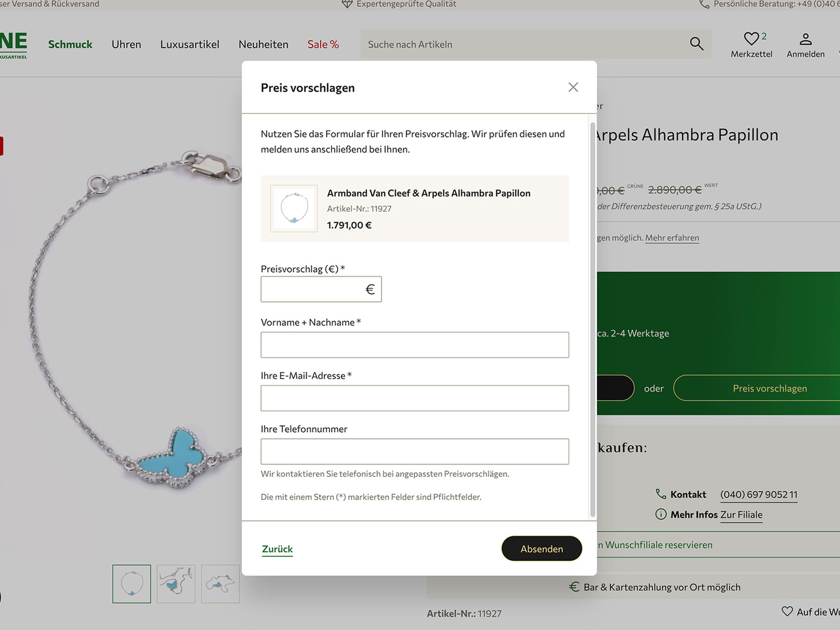Open the Uhren menu

tap(126, 44)
